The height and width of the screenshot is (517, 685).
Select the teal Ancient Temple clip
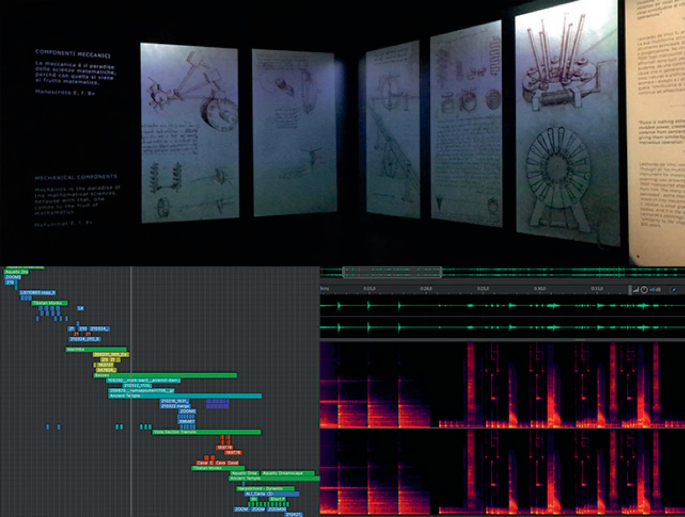pos(185,396)
